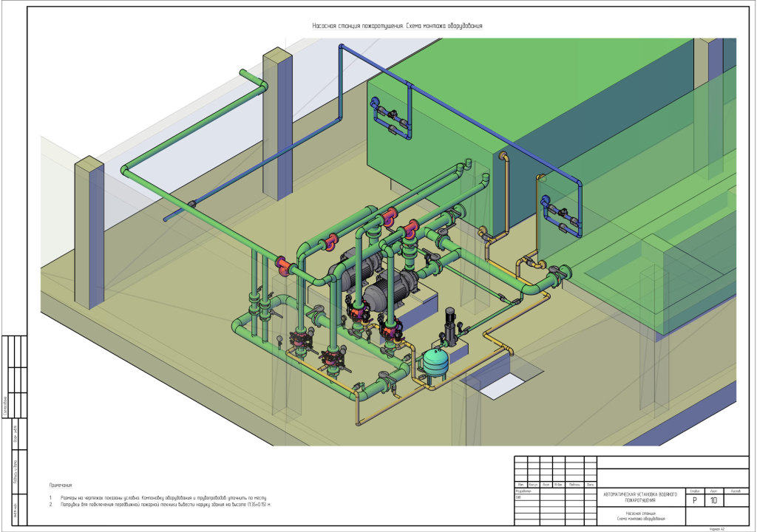Select the lower blue valve assembly on right
757x532 pixels.
562,214
